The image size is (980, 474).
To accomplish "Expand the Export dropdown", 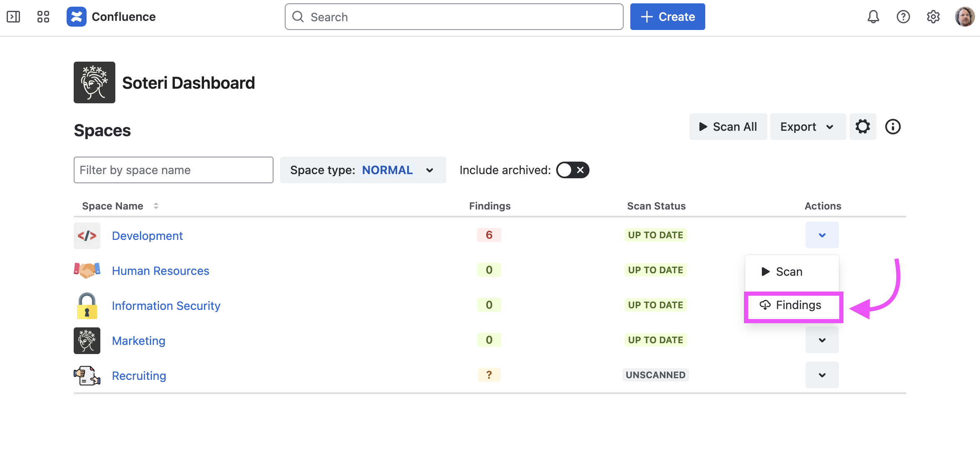I will click(x=807, y=127).
